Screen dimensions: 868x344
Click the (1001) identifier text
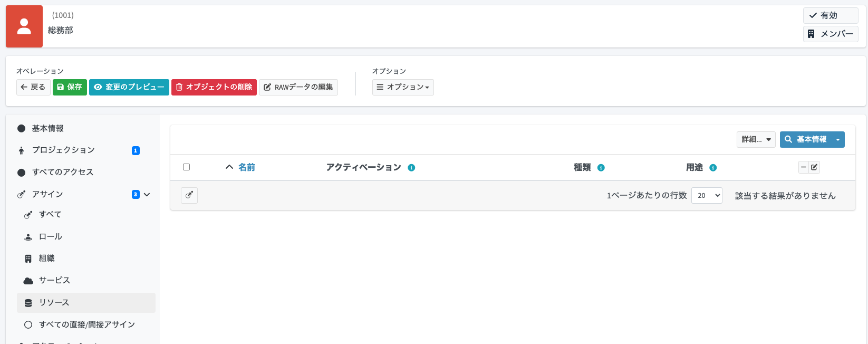(x=63, y=15)
